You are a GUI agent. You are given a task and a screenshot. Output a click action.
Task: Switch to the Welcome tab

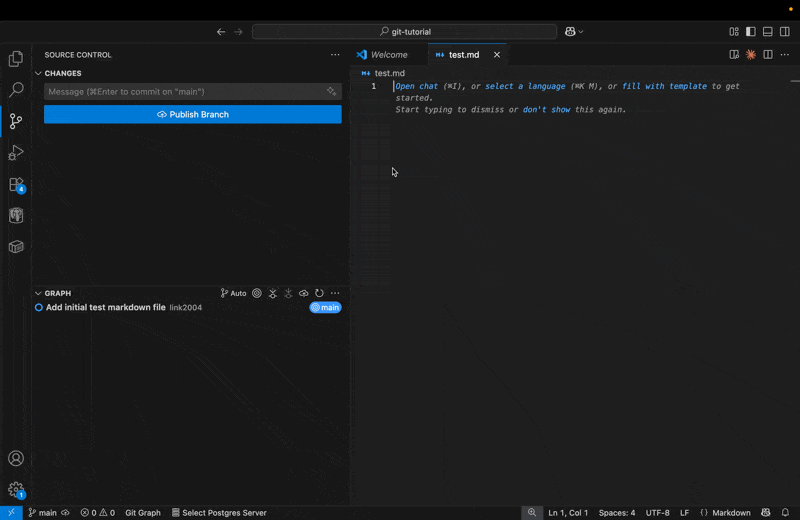coord(389,55)
